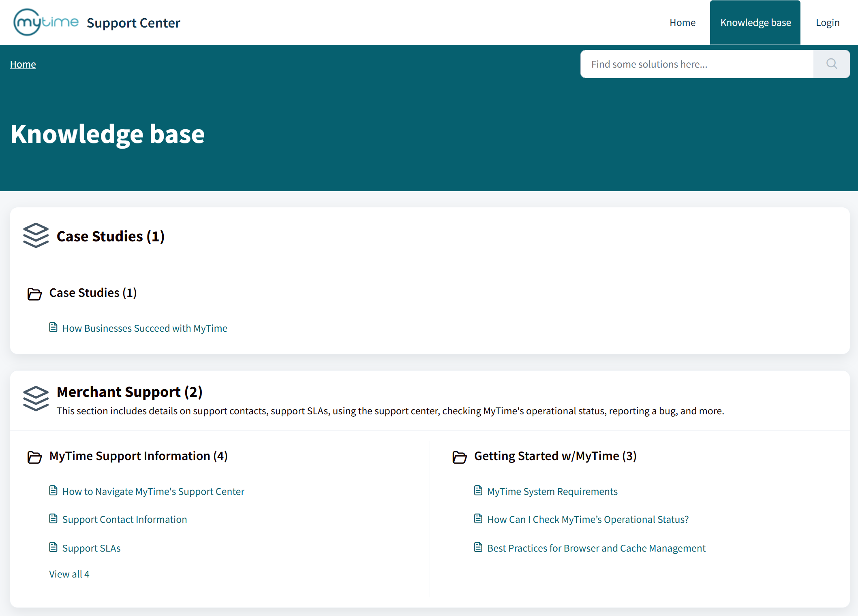Click the Getting Started w/MyTime folder icon
858x616 pixels.
click(460, 457)
